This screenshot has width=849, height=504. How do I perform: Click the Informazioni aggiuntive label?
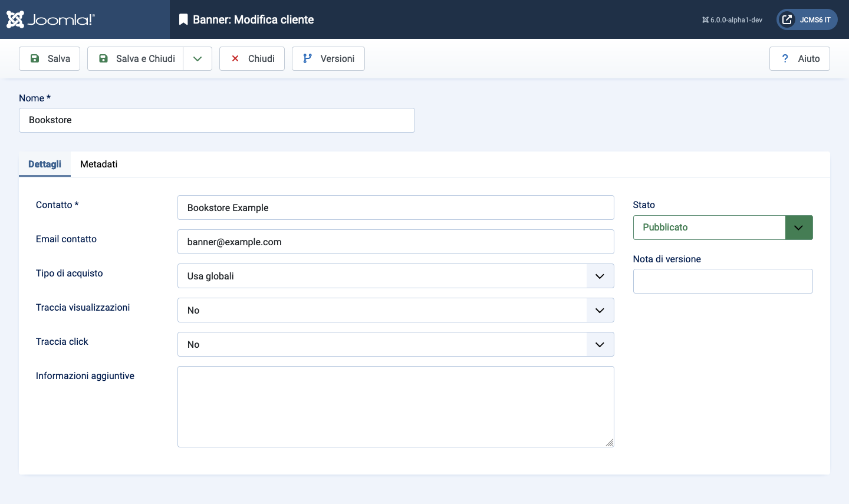click(85, 375)
